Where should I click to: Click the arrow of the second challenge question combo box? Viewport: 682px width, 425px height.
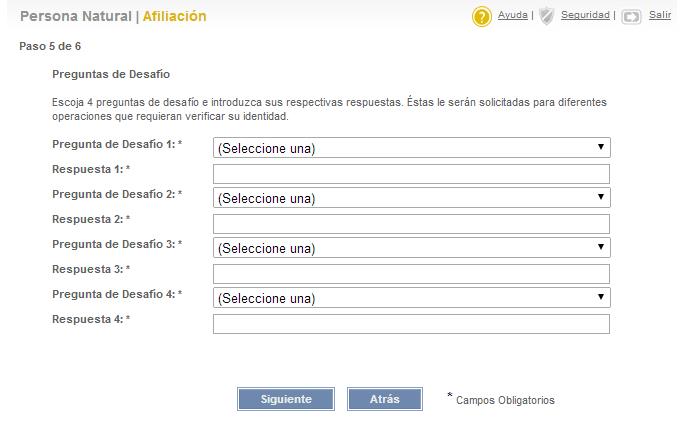click(x=601, y=197)
